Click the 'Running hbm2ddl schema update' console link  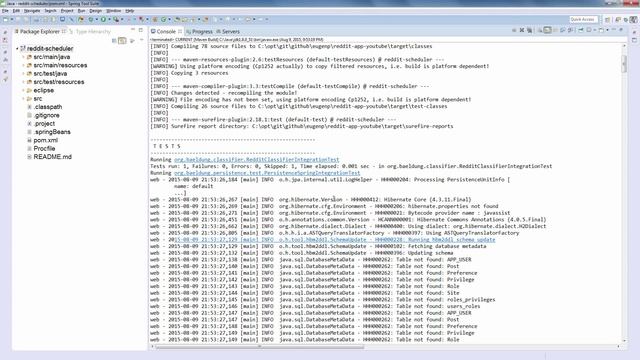pyautogui.click(x=335, y=240)
